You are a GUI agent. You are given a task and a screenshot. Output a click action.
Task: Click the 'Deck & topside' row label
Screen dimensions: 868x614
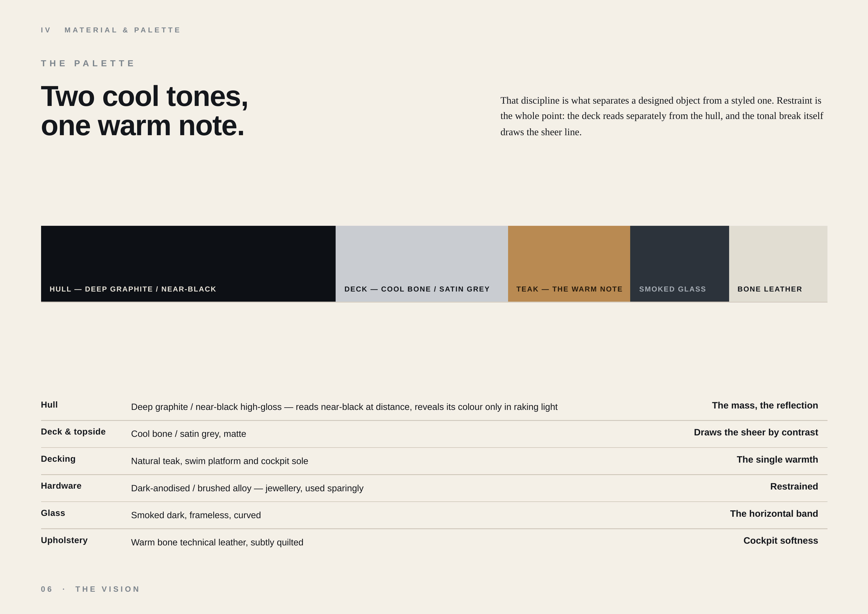point(73,432)
